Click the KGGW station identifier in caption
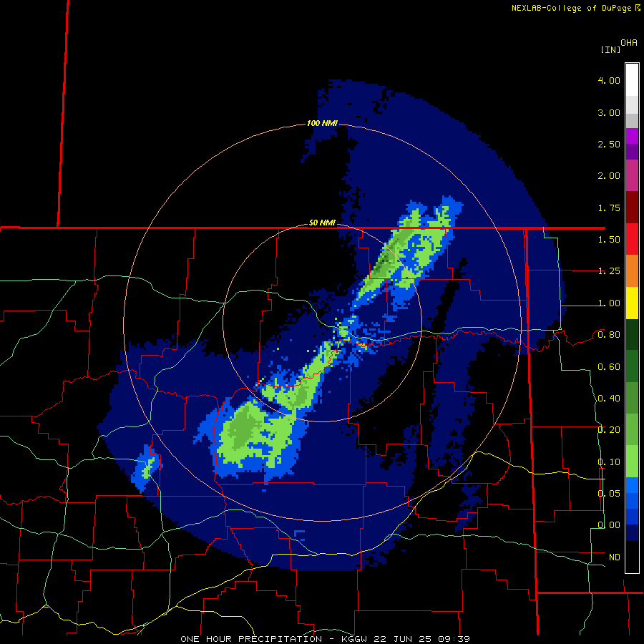 coord(354,639)
